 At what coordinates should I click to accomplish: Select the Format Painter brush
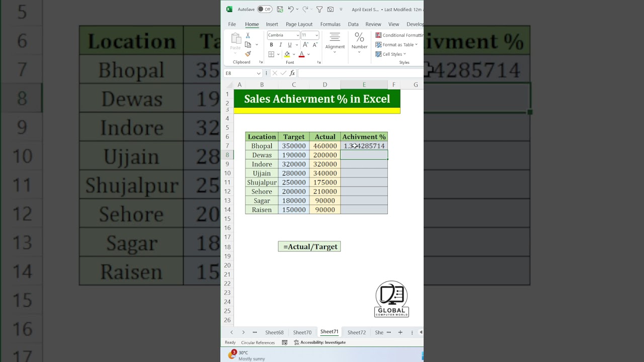248,54
